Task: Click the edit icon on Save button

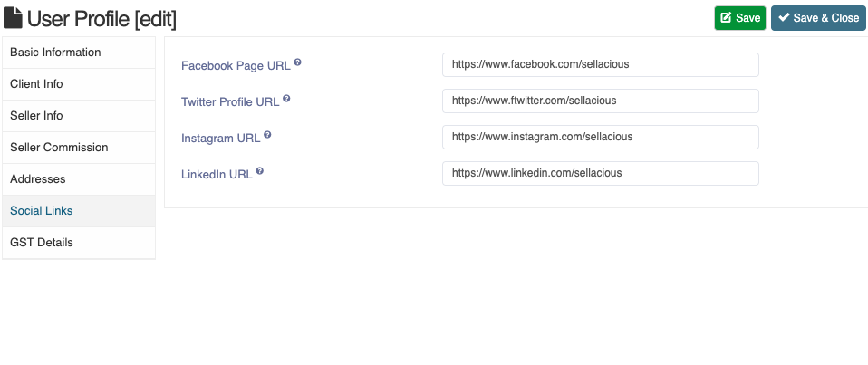Action: [x=727, y=18]
